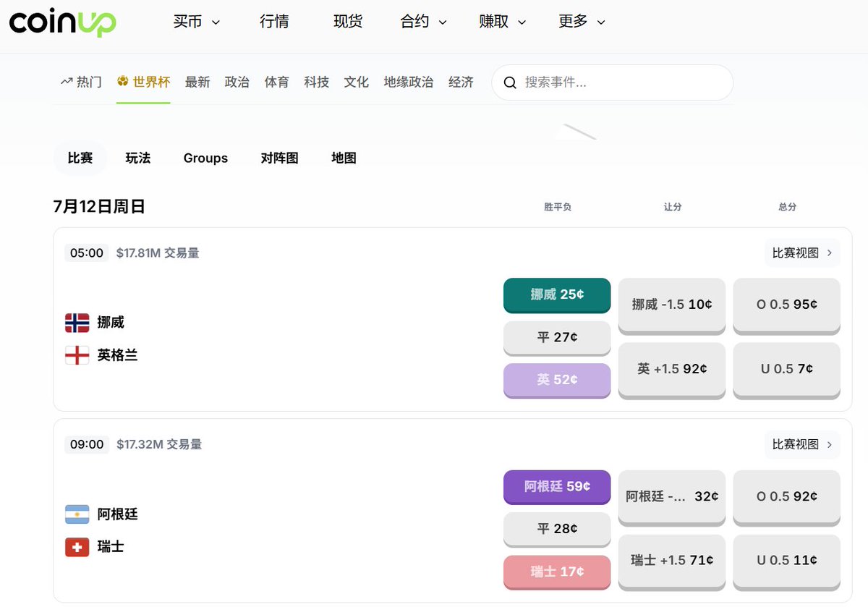Select the 经济 category tab
868x607 pixels.
coord(461,82)
